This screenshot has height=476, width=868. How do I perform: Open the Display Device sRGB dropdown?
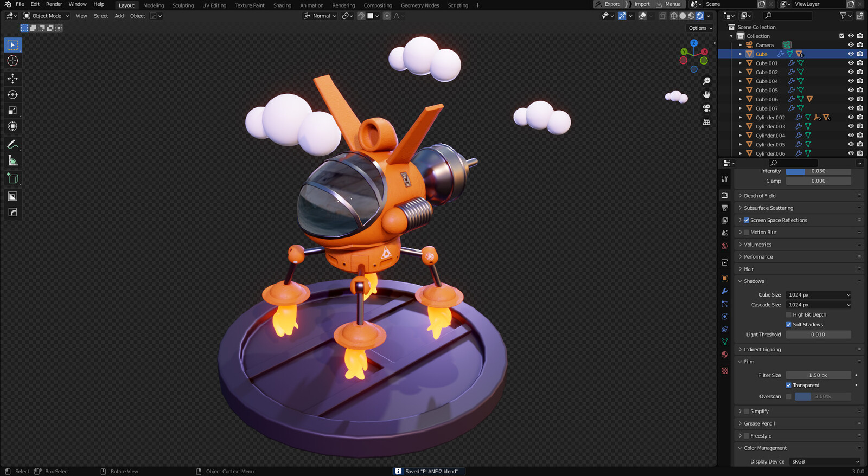[825, 462]
